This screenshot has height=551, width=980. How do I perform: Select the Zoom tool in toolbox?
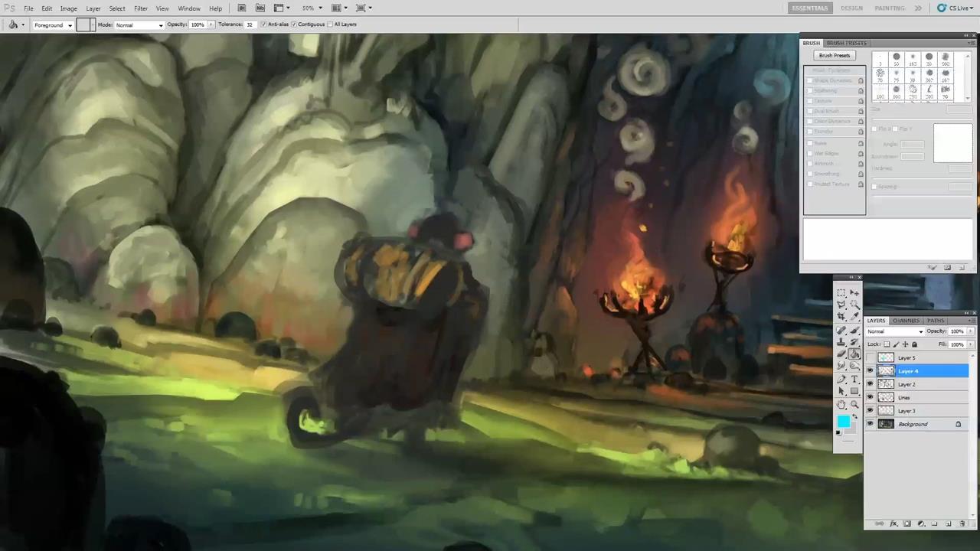tap(854, 404)
